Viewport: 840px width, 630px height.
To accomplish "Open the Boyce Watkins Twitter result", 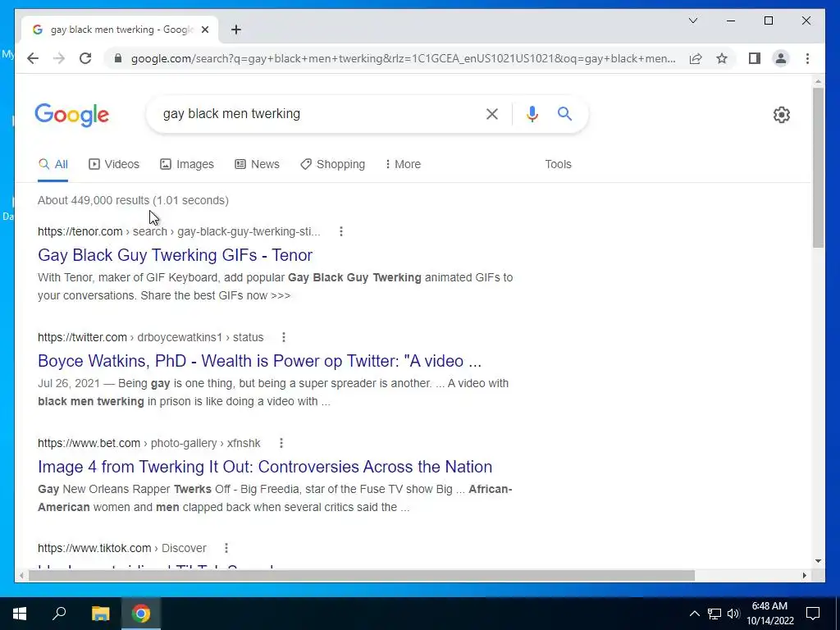I will 260,361.
